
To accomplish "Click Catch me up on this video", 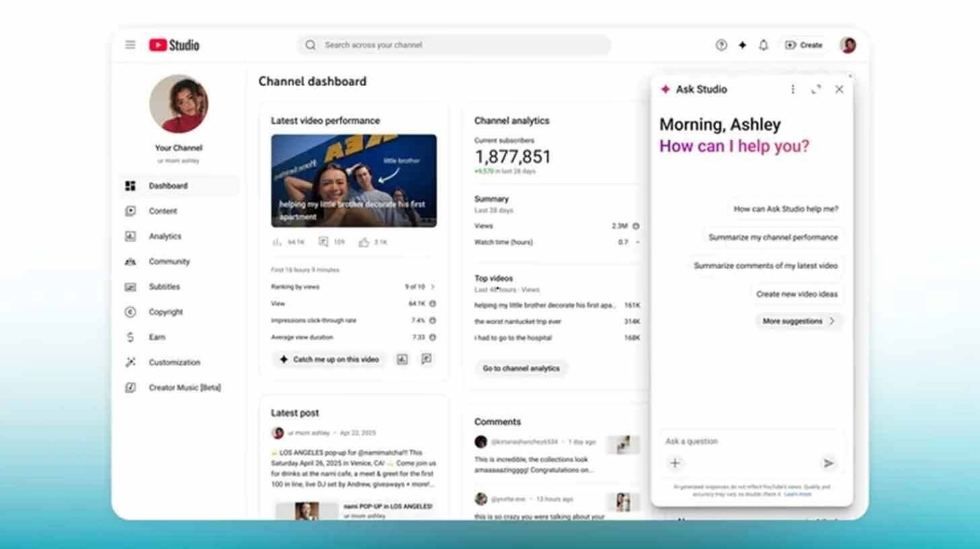I will (328, 359).
